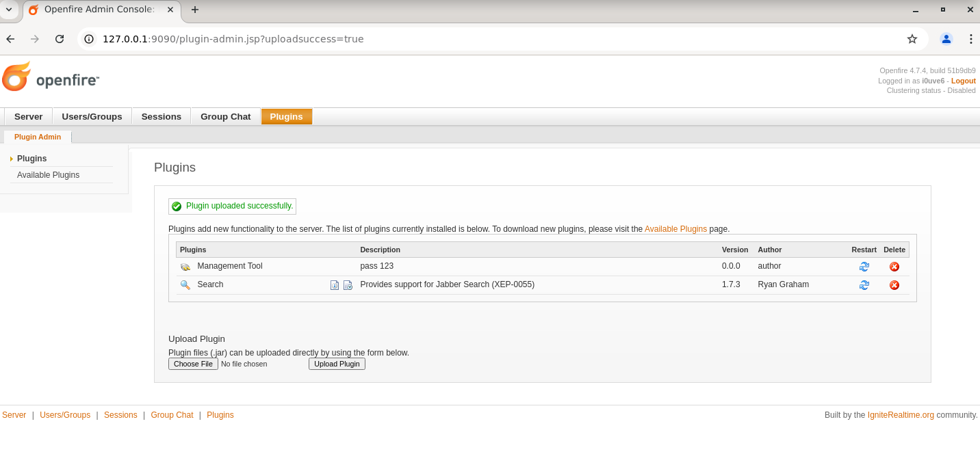Click the Upload Plugin button
Screen dimensions: 980x454
click(x=337, y=364)
